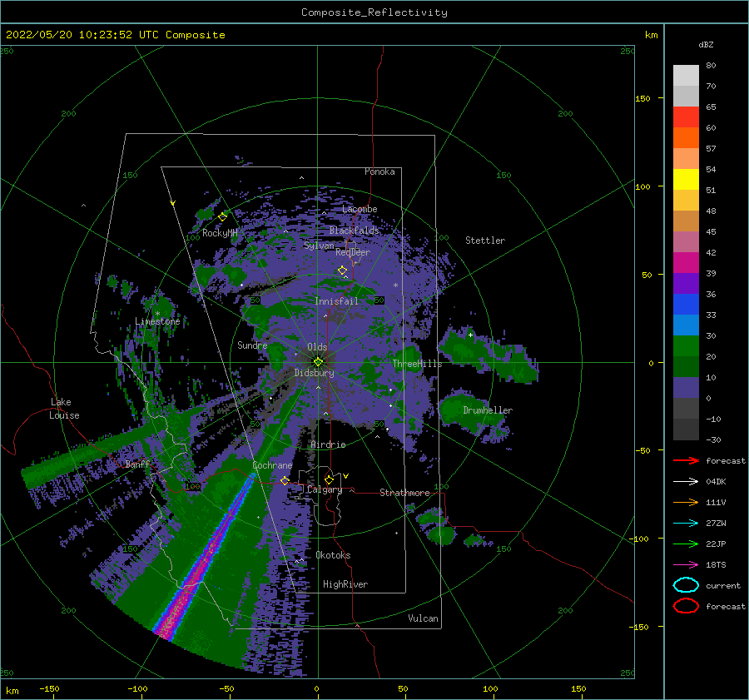The width and height of the screenshot is (749, 700).
Task: Click the Sylvan town label
Action: [x=319, y=246]
